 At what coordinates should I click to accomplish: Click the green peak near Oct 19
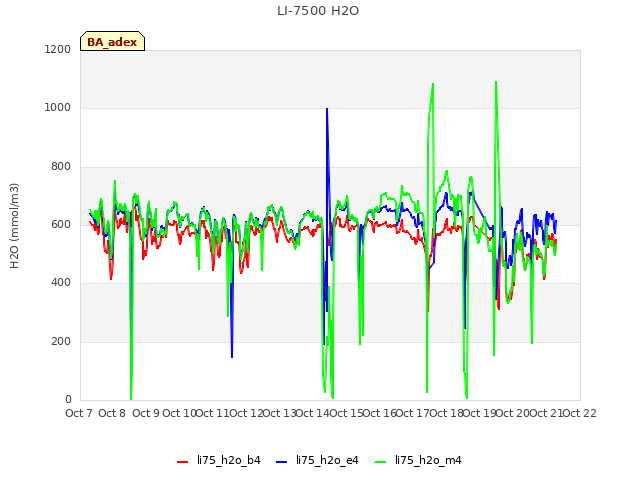pyautogui.click(x=496, y=82)
